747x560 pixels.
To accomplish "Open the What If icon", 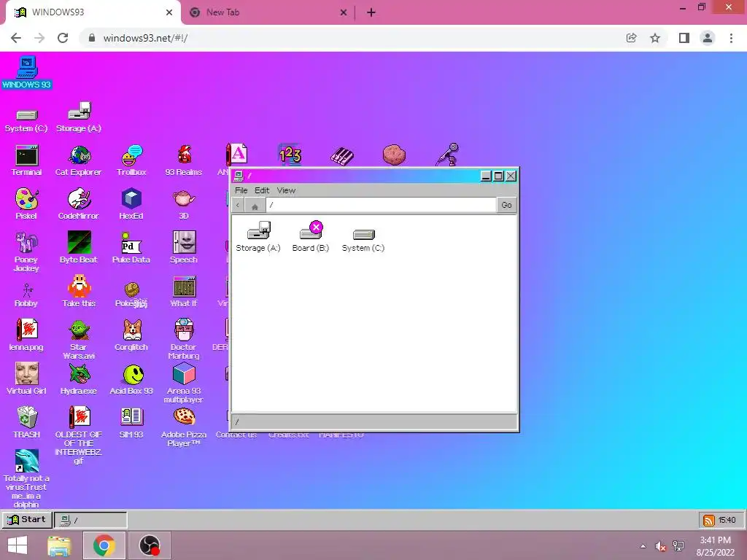I will click(184, 292).
